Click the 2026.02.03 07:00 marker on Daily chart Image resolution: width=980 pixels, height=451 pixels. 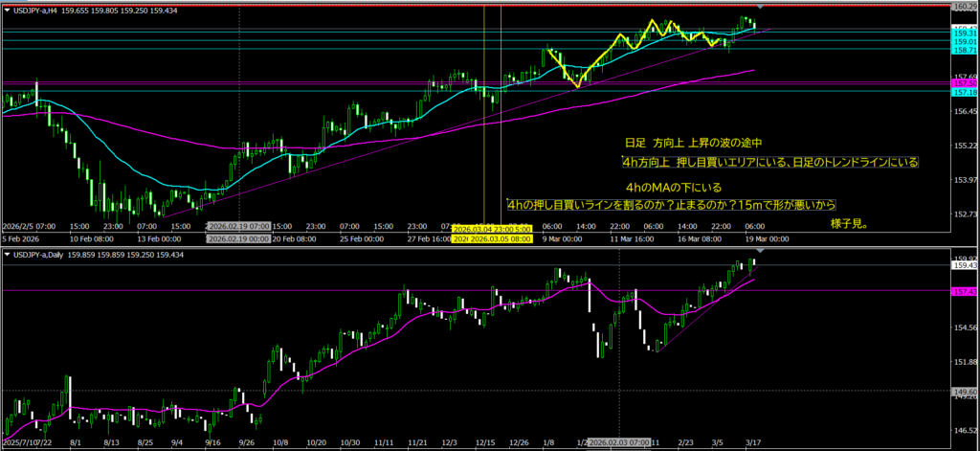tap(619, 442)
